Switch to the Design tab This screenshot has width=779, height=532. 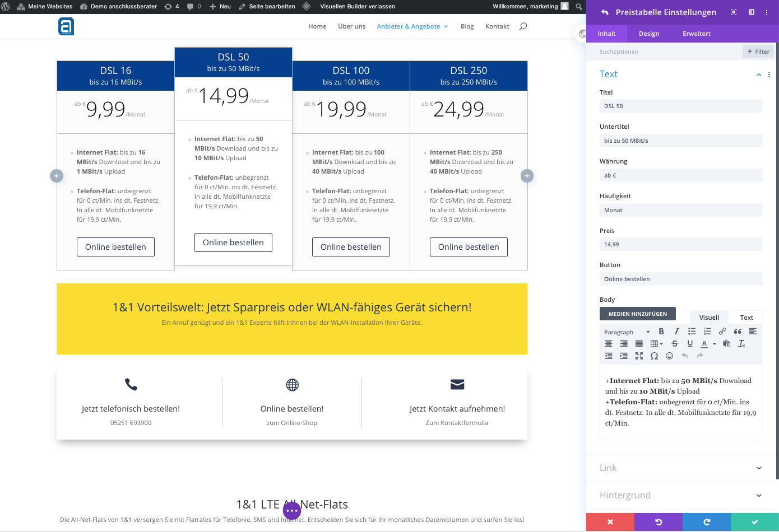(x=649, y=34)
